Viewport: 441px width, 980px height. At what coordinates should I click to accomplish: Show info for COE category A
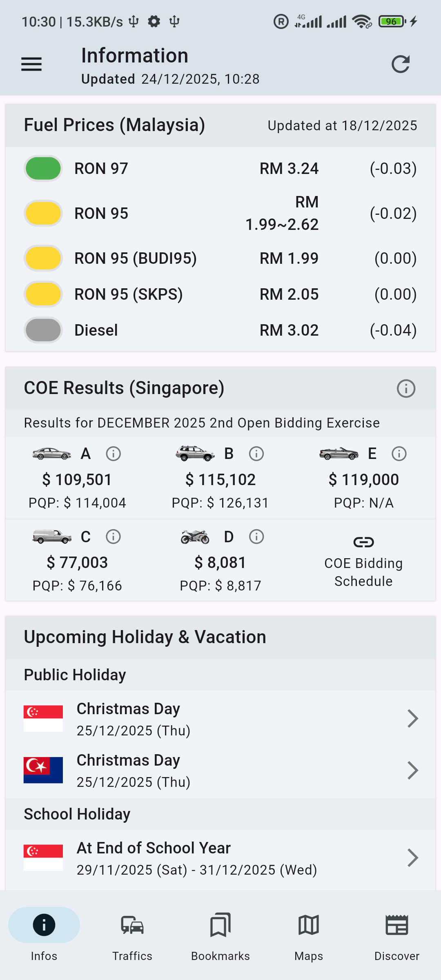click(113, 454)
